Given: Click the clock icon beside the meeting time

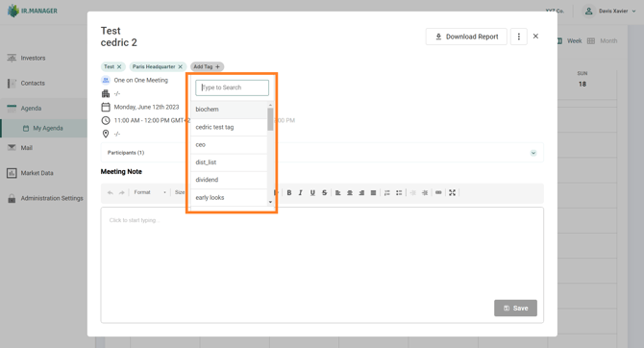Looking at the screenshot, I should 106,120.
